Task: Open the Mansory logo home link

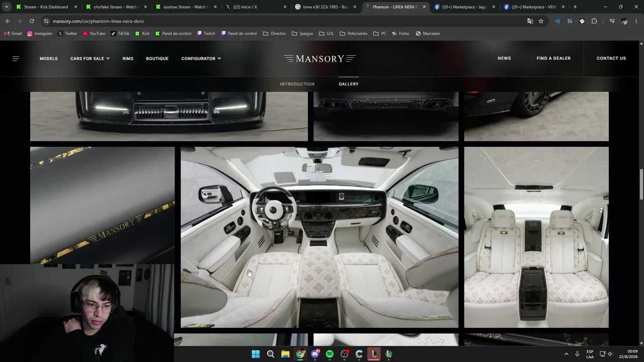Action: click(319, 59)
